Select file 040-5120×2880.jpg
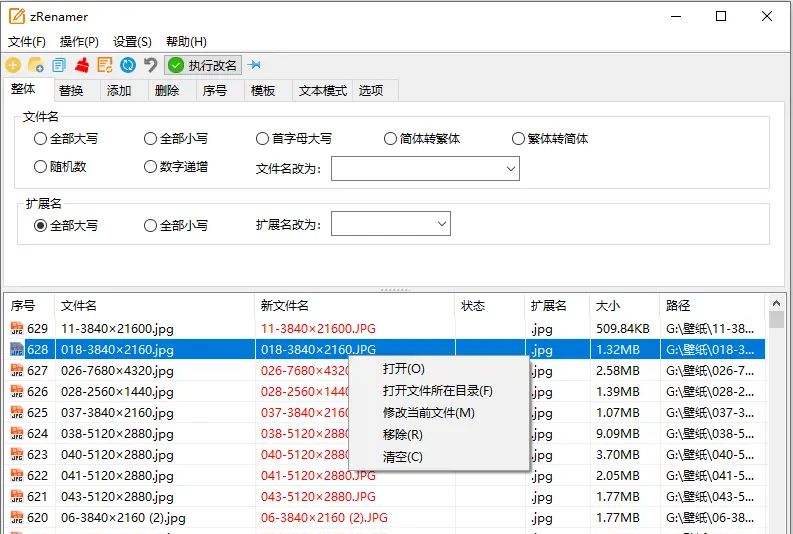The height and width of the screenshot is (534, 793). coord(117,455)
